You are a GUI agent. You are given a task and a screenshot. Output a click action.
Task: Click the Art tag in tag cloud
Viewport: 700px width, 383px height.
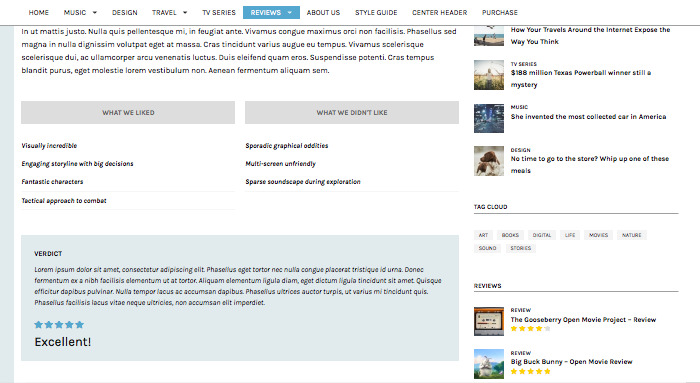pos(483,235)
